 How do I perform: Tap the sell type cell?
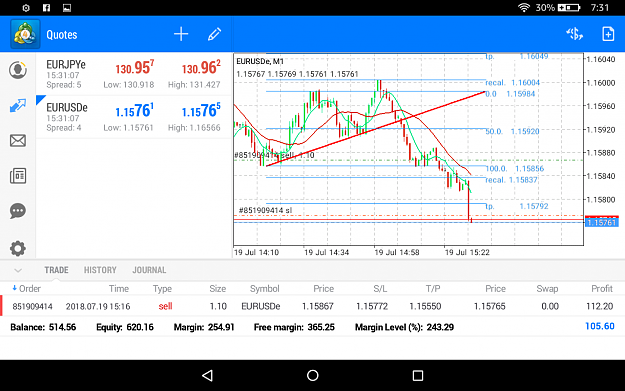pyautogui.click(x=165, y=306)
